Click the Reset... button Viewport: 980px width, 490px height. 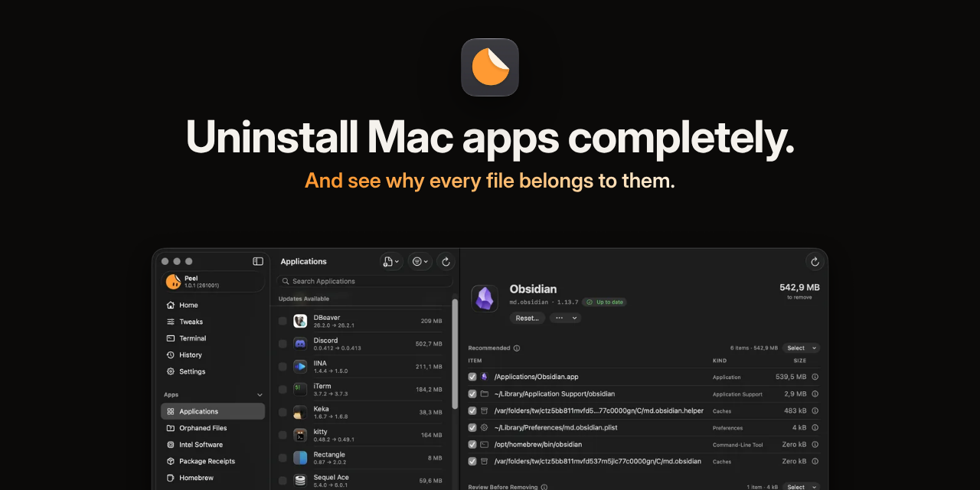[x=528, y=318]
